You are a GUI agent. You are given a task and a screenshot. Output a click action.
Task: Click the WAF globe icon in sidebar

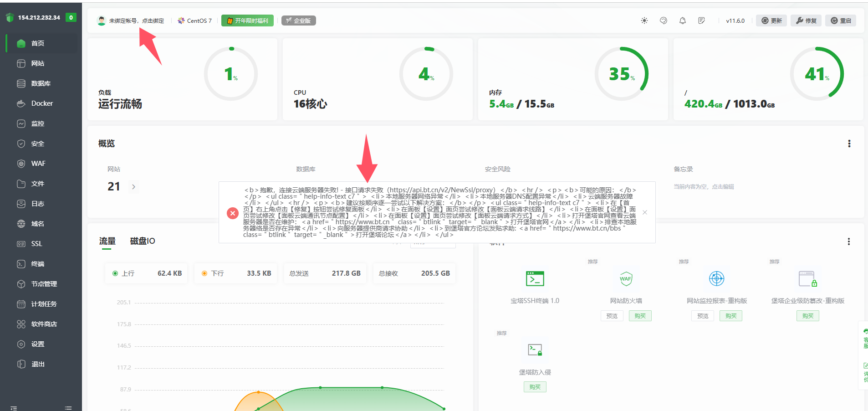click(x=21, y=164)
